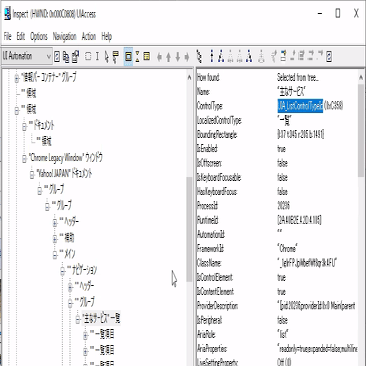This screenshot has height=366, width=366.
Task: Toggle the yellow list-panel toolbar icon
Action: (147, 56)
